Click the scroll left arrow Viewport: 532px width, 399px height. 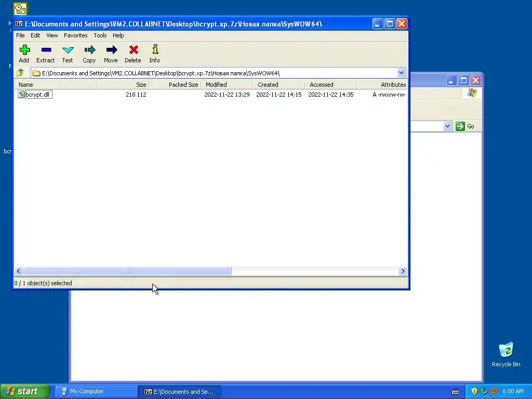click(x=19, y=271)
